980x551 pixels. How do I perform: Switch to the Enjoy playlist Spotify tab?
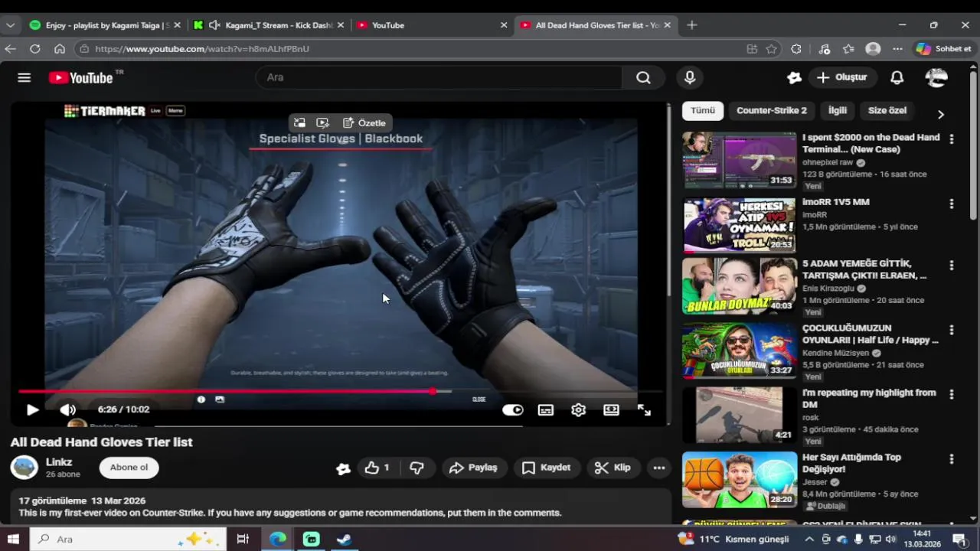pos(106,25)
